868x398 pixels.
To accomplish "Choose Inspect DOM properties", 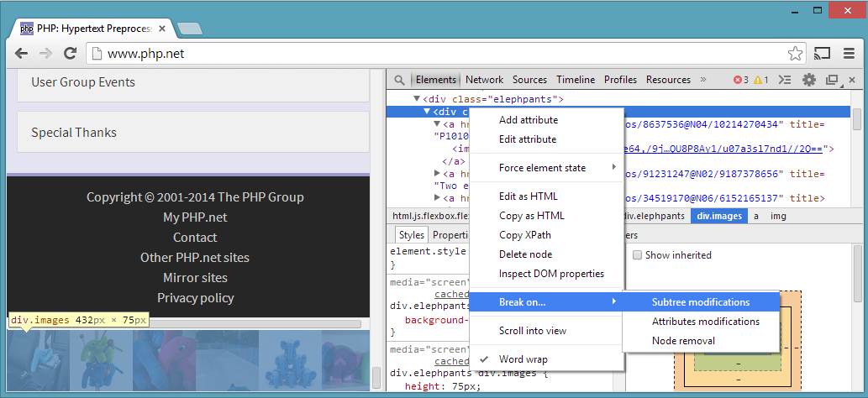I will 547,274.
